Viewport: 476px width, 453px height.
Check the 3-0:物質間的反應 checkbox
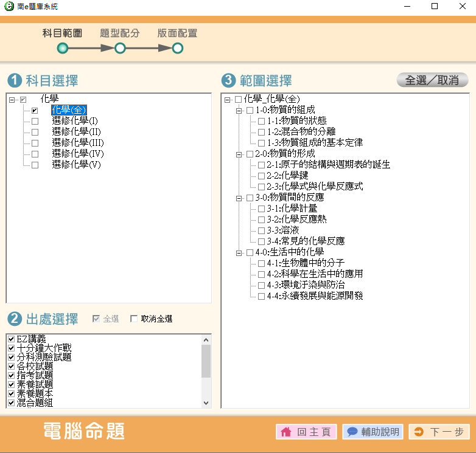click(x=250, y=198)
